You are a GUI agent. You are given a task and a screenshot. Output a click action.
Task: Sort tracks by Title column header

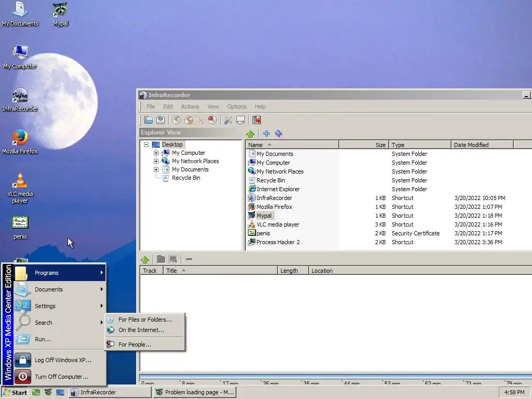pos(220,271)
